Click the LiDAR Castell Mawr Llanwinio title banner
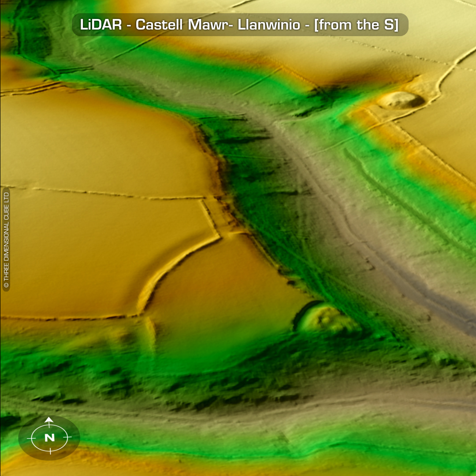Viewport: 476px width, 476px height. (x=240, y=25)
